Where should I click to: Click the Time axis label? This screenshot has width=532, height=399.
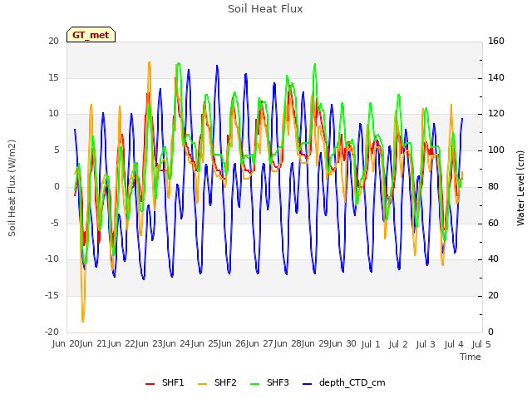[x=470, y=357]
